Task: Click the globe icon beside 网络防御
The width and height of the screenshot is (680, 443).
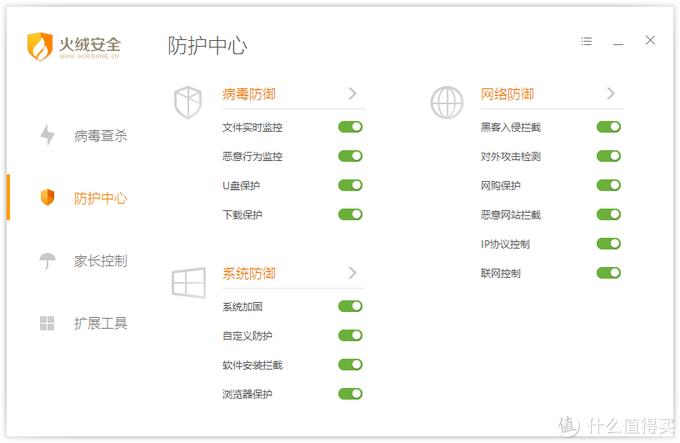Action: click(x=447, y=102)
